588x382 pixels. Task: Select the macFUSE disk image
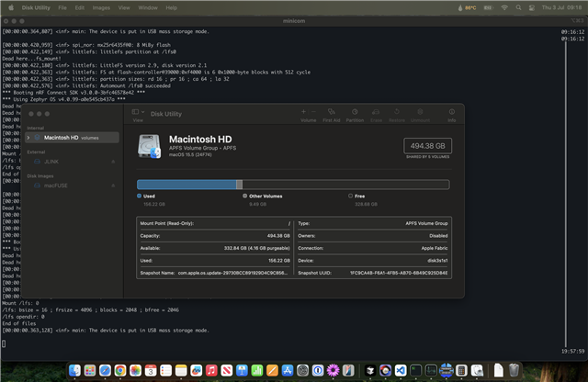[73, 185]
